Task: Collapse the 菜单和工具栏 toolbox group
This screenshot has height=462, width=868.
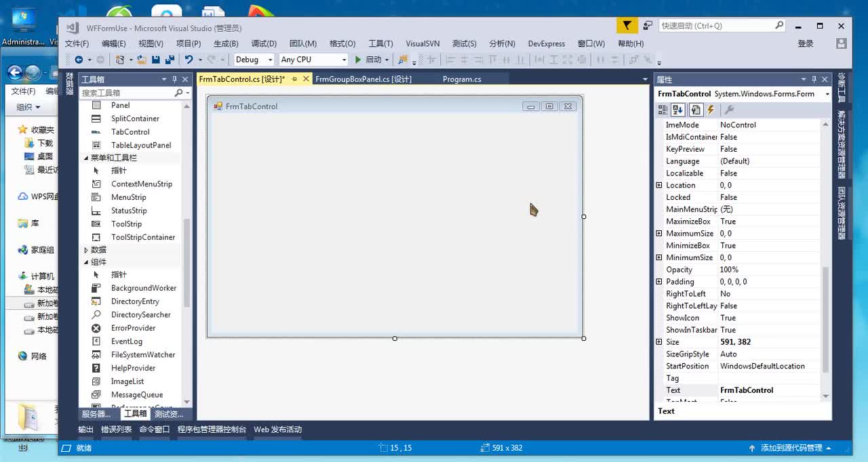Action: (86, 158)
